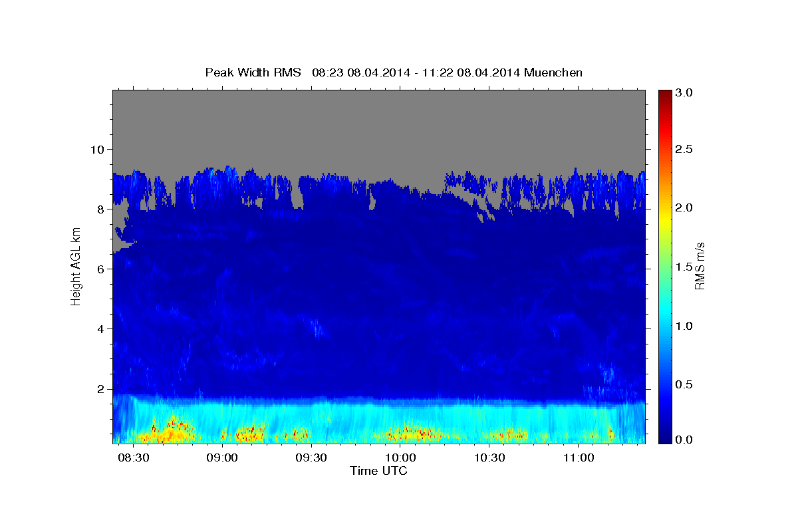798x532 pixels.
Task: Click the plot title 'Peak Width RMS'
Action: coord(253,72)
